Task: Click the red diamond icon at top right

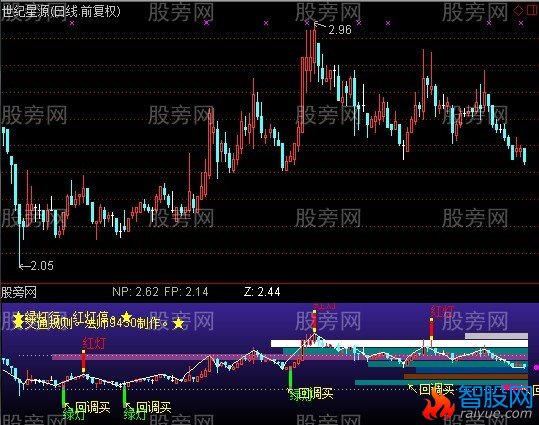Action: coord(518,11)
